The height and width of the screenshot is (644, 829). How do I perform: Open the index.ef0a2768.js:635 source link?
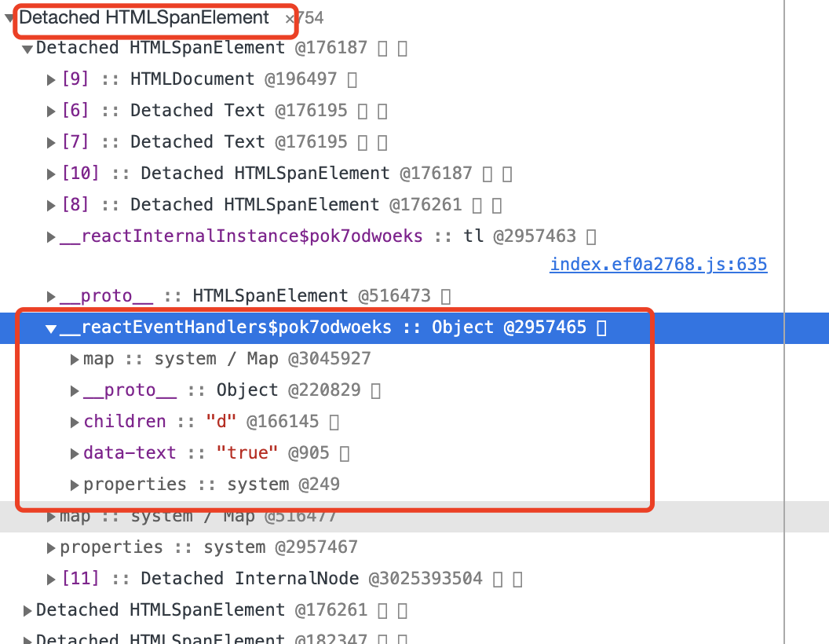point(658,264)
